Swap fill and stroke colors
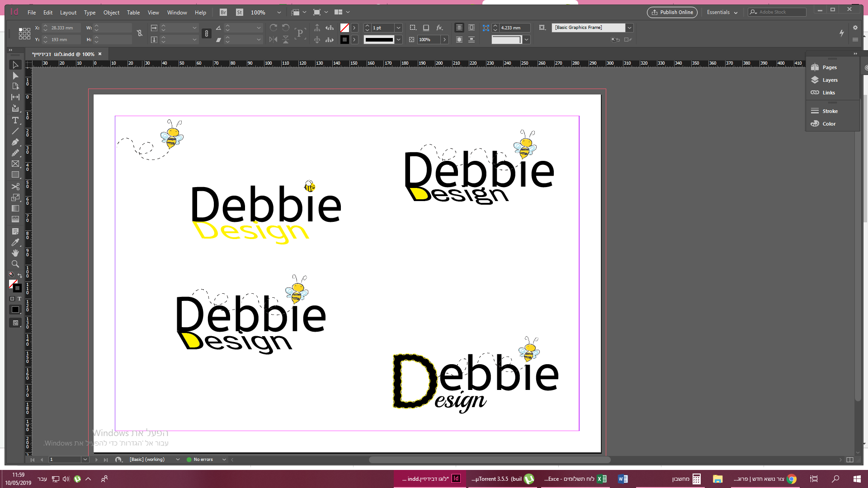This screenshot has height=488, width=868. point(20,275)
